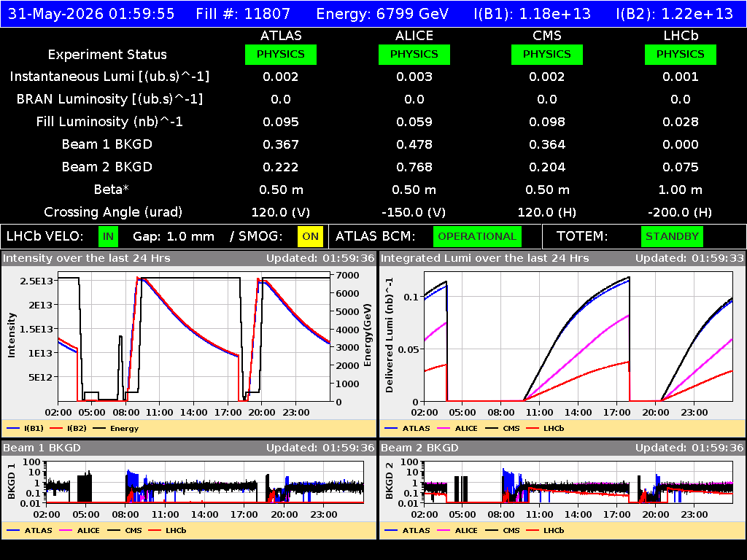Click LHCb crossing angle -200.0 (H)
The height and width of the screenshot is (560, 747).
click(x=681, y=212)
